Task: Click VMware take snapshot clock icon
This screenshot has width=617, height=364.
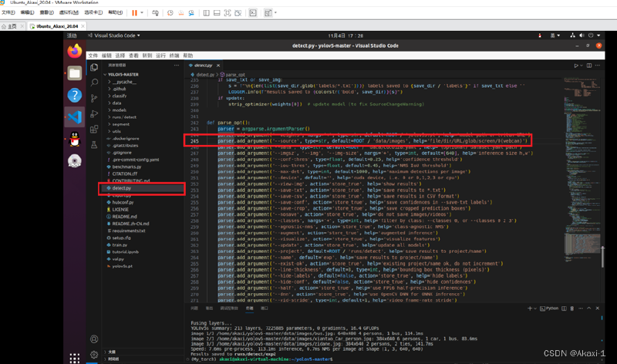Action: point(170,13)
